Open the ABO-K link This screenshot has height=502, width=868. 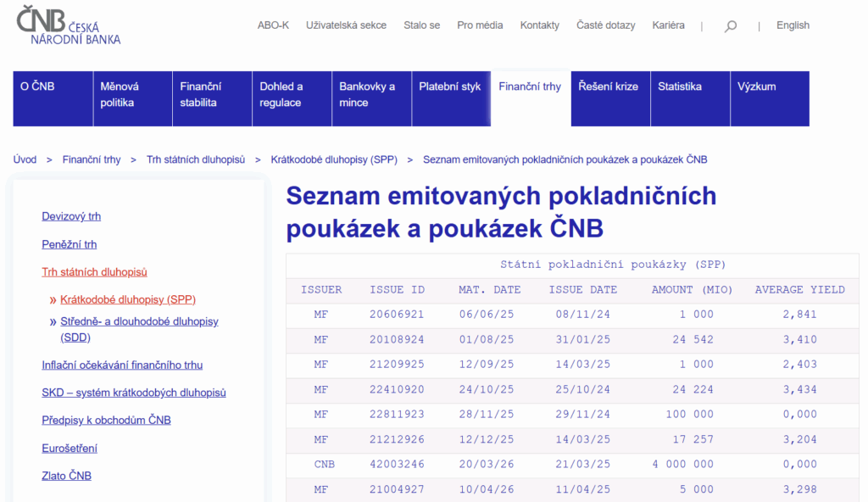[273, 25]
